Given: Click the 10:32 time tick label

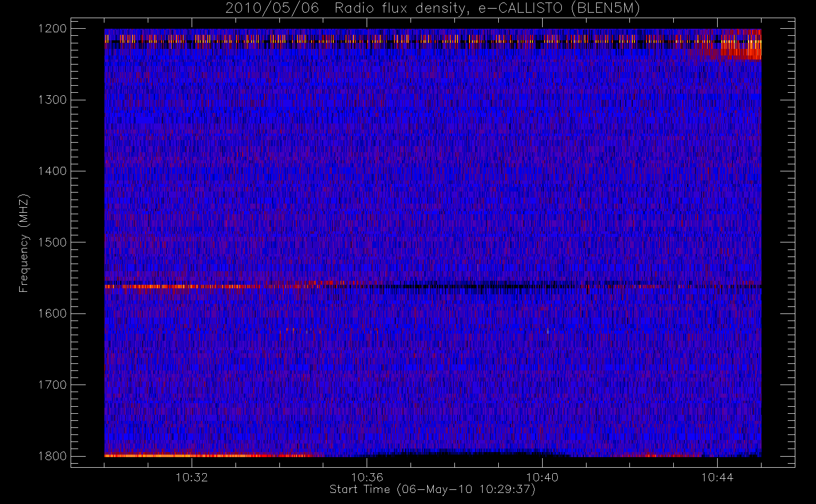Looking at the screenshot, I should tap(192, 477).
